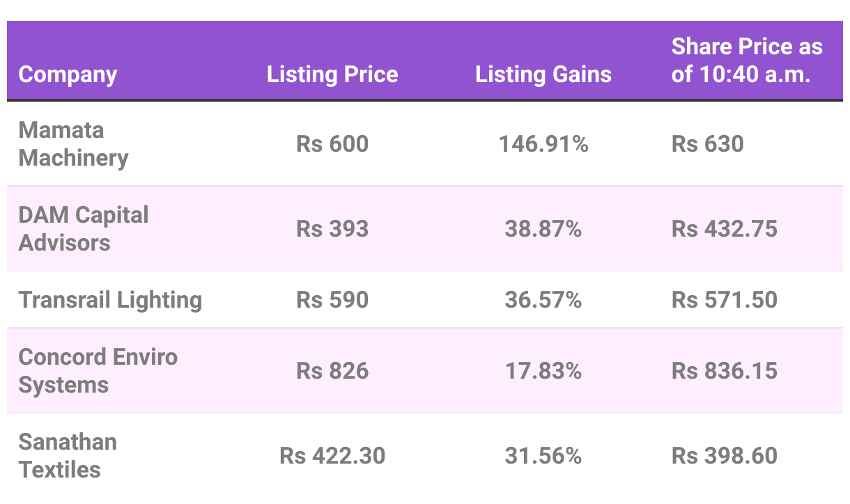This screenshot has height=504, width=850.
Task: Click the Rs 590 listing price cell
Action: tap(332, 299)
